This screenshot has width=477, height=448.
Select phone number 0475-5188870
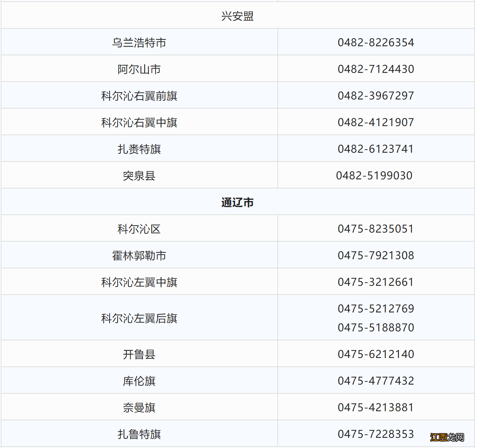point(376,328)
